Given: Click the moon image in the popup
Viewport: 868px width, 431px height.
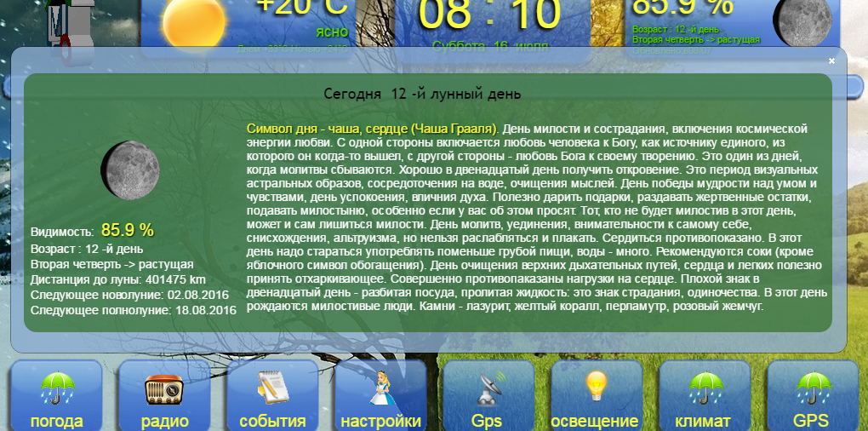Looking at the screenshot, I should point(130,170).
